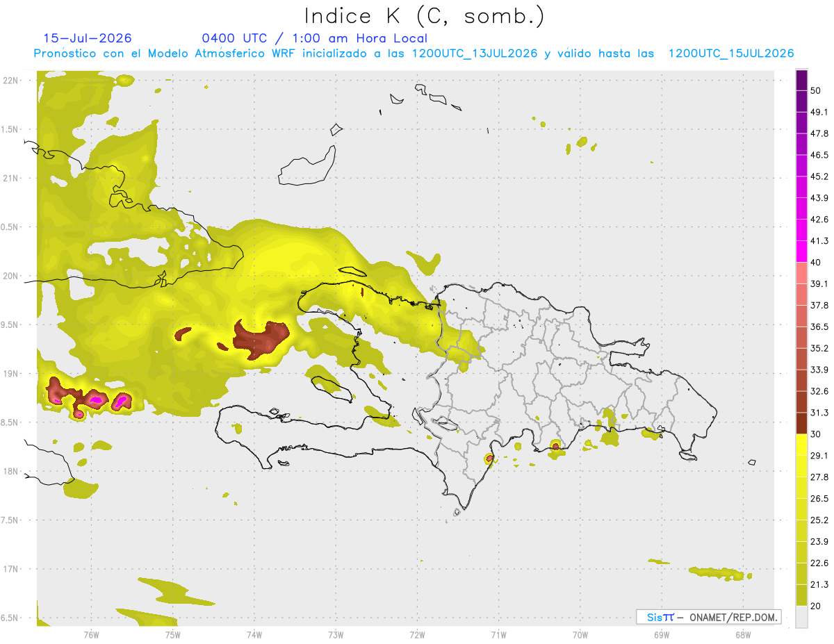Click the 20N latitude label
The height and width of the screenshot is (644, 834).
tap(11, 276)
